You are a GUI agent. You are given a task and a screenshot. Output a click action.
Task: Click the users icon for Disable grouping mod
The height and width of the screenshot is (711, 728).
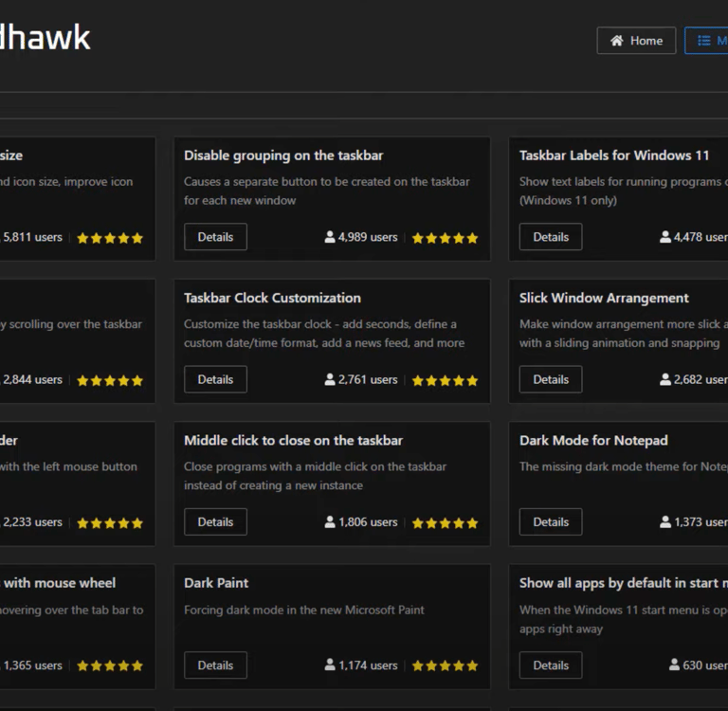pos(330,237)
